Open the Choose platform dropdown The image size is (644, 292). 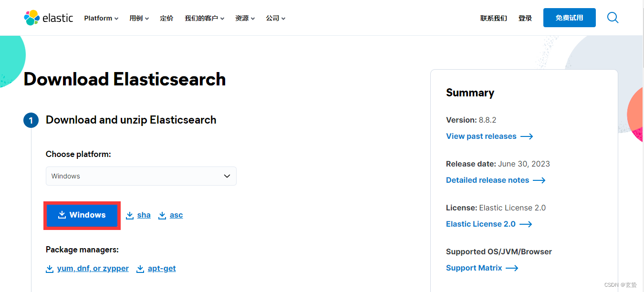click(x=141, y=176)
